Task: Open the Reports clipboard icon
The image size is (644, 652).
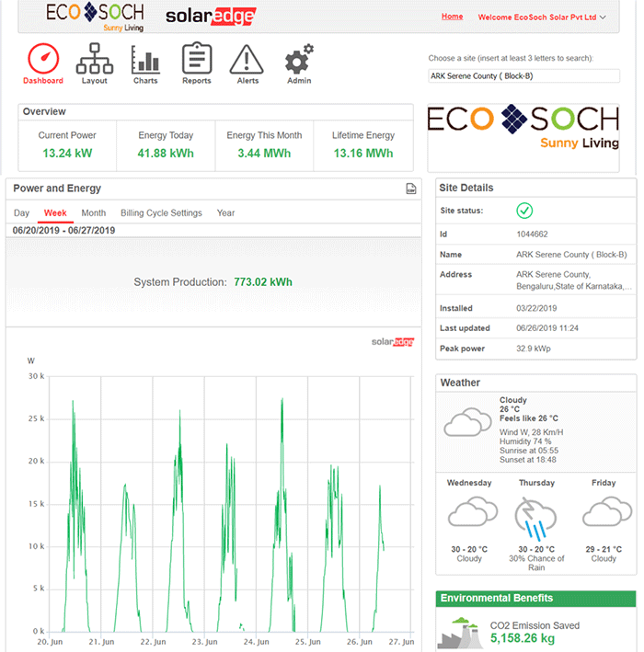Action: point(197,58)
